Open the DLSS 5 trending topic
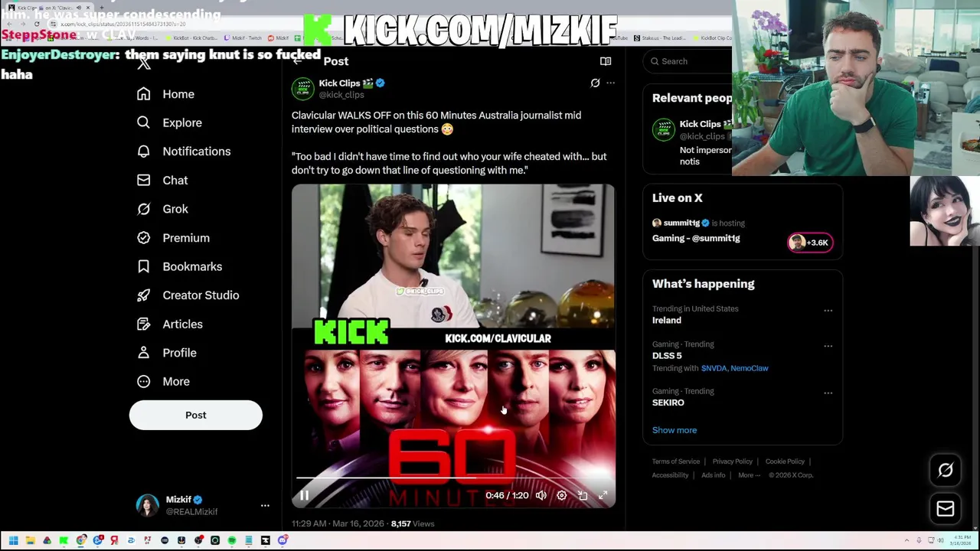This screenshot has width=980, height=551. [x=667, y=356]
